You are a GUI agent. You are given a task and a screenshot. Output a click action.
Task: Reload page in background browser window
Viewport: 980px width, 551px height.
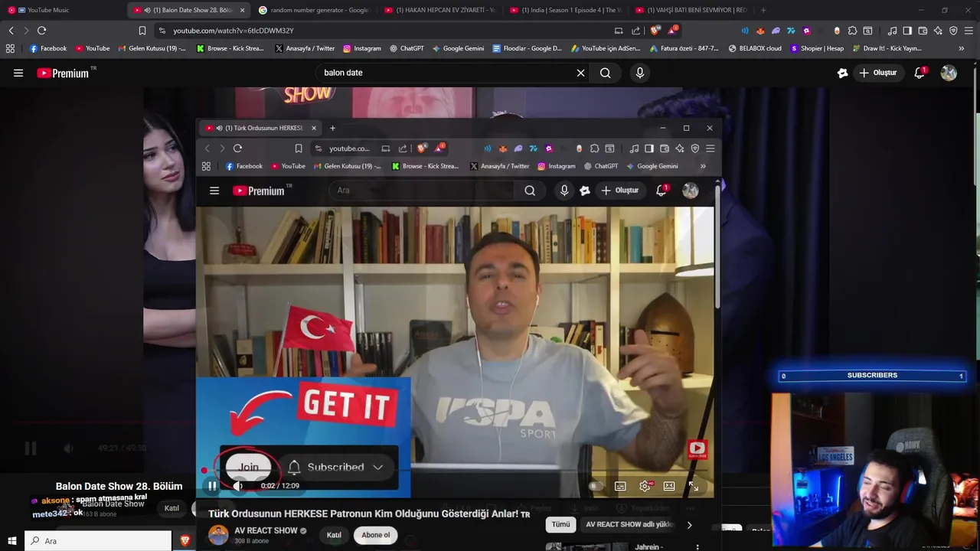(41, 31)
